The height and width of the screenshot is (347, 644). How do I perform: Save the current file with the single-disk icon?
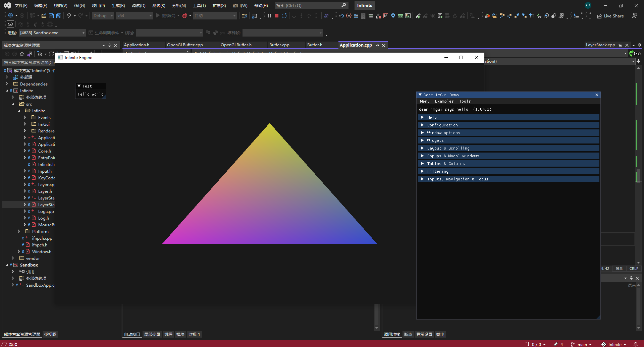tap(51, 16)
